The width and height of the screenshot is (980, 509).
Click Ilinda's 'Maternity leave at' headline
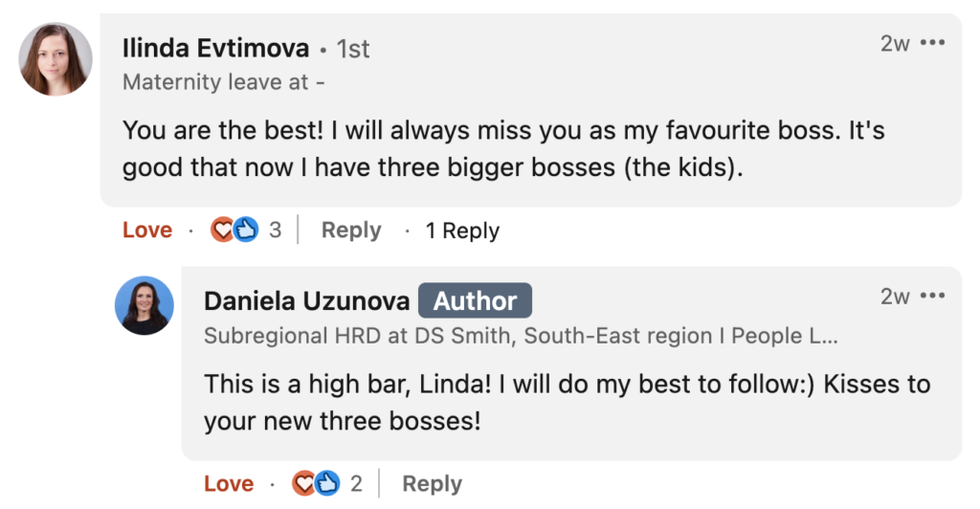pyautogui.click(x=224, y=82)
